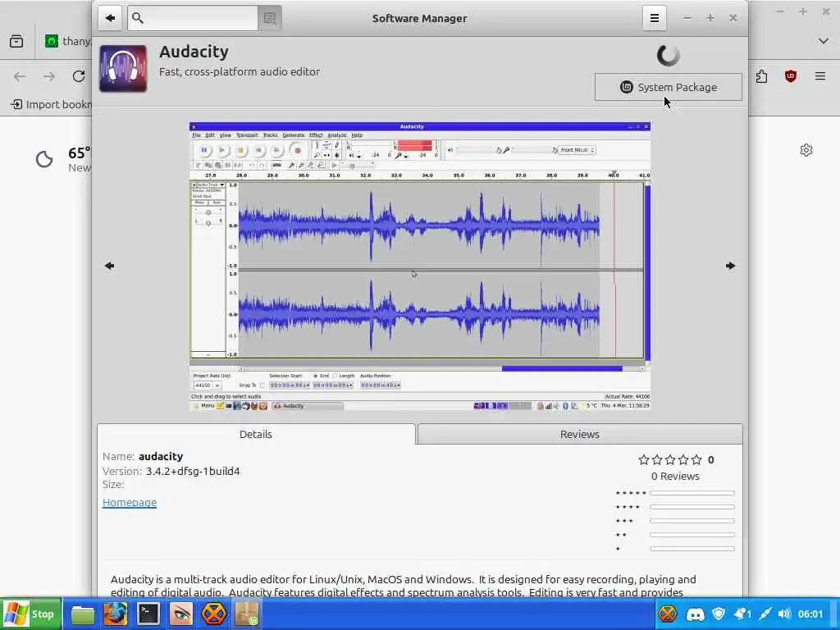Viewport: 840px width, 630px height.
Task: Click the search field in Software Manager
Action: (193, 18)
